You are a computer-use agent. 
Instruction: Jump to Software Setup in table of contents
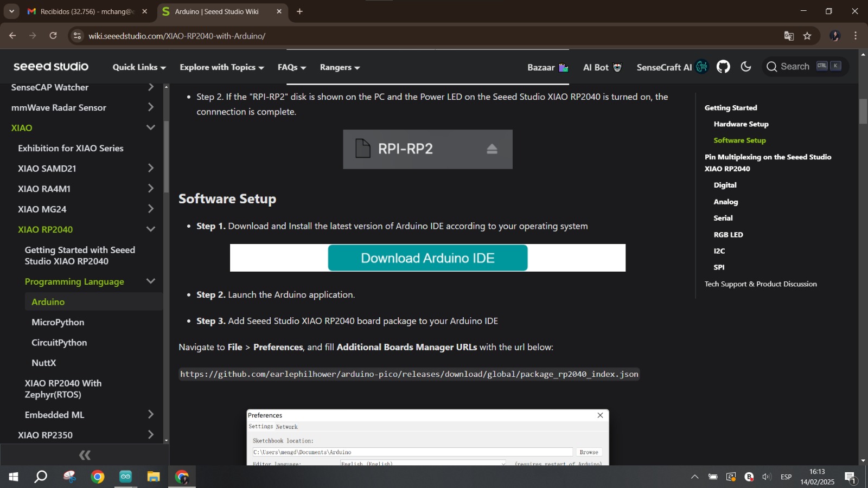[x=740, y=140]
